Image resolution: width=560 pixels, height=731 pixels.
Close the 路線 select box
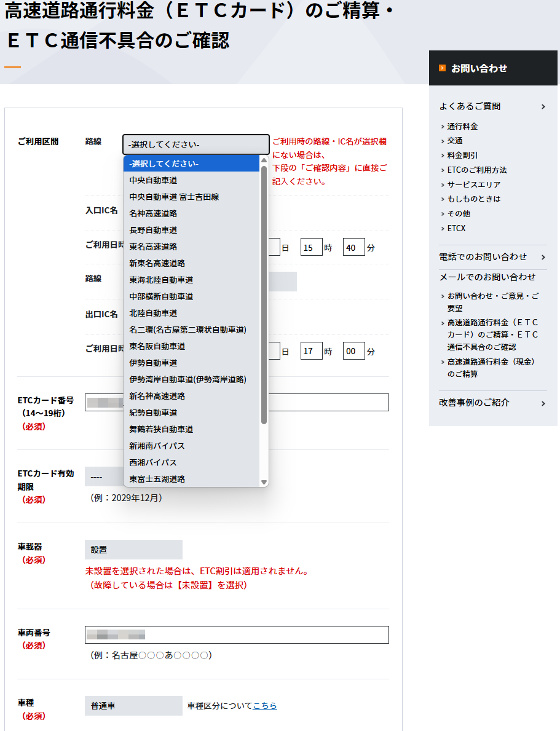(x=195, y=144)
